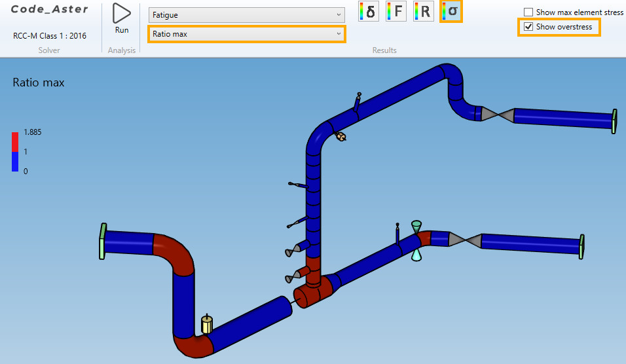Select the cyan hourglass valve symbol

pos(416,240)
